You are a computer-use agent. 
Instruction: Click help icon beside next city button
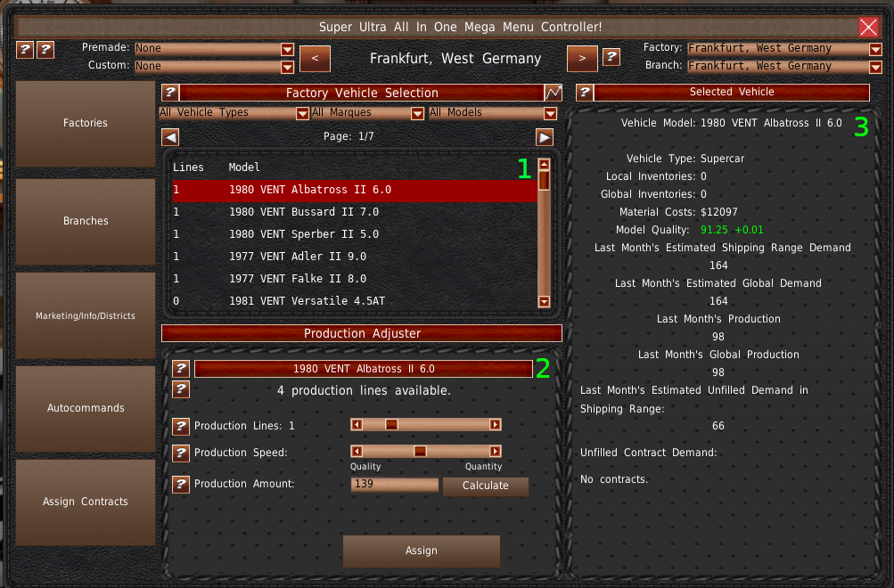pyautogui.click(x=611, y=58)
